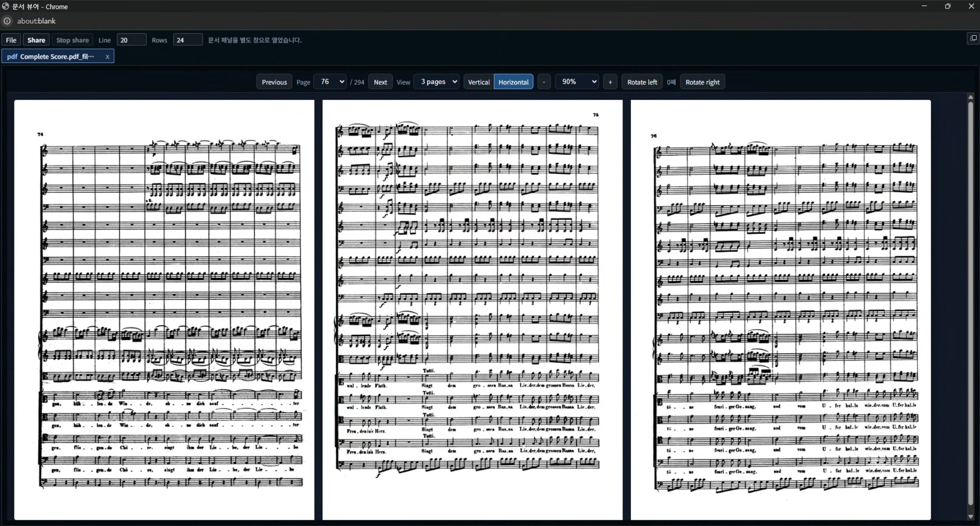Close the Complete Score.pdf tab
Image resolution: width=980 pixels, height=526 pixels.
pyautogui.click(x=107, y=57)
